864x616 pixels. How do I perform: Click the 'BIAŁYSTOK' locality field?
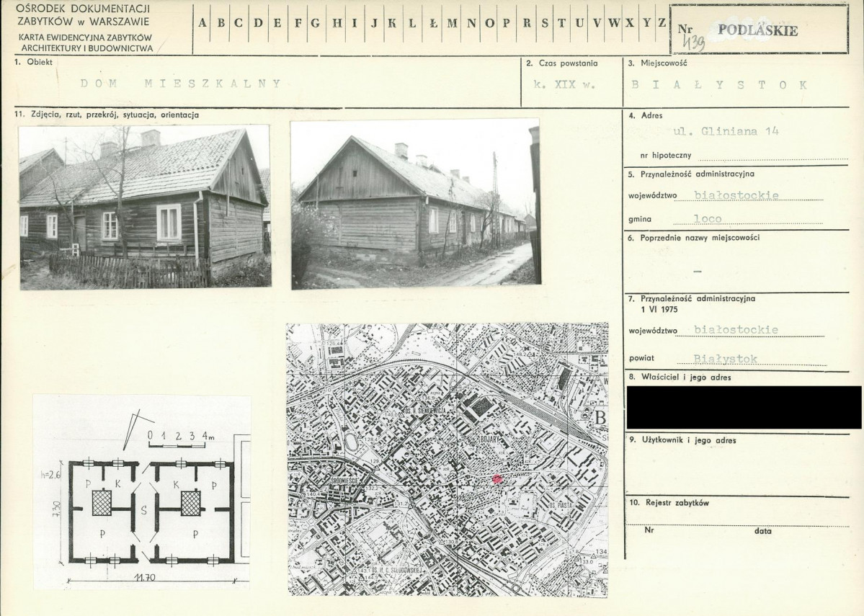click(720, 84)
